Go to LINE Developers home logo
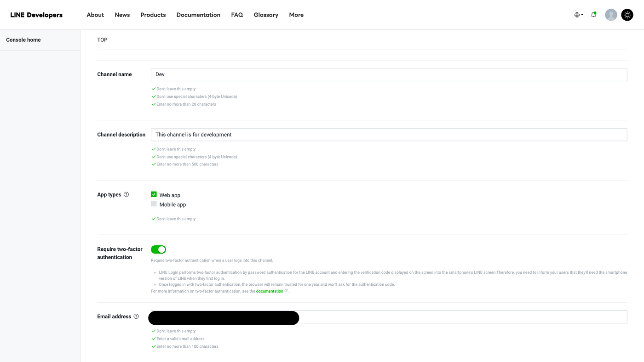 click(x=36, y=15)
